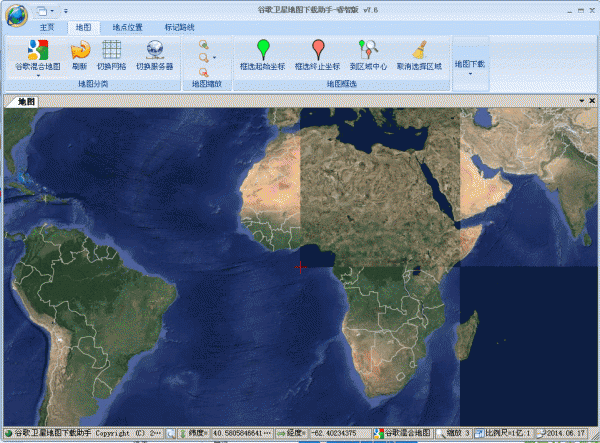600x443 pixels.
Task: Select the 地图 ribbon tab
Action: click(83, 28)
